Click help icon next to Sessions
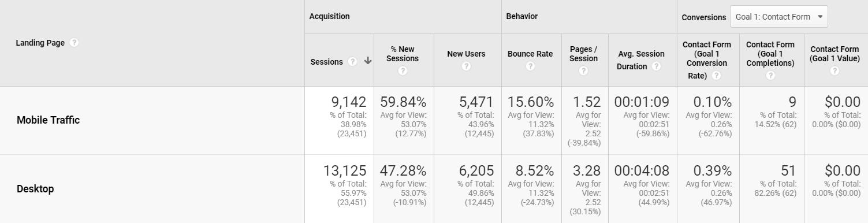The width and height of the screenshot is (868, 223). pos(352,62)
